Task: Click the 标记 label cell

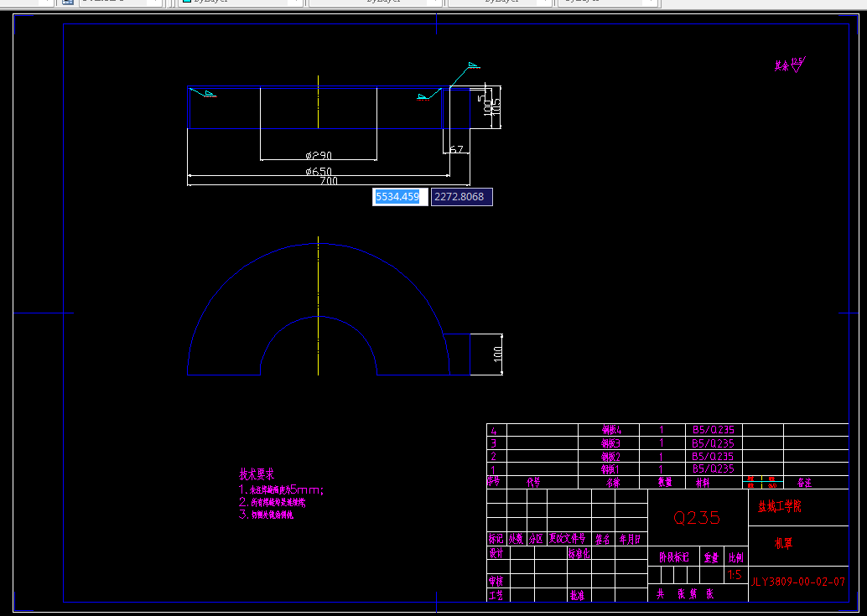Action: (496, 539)
